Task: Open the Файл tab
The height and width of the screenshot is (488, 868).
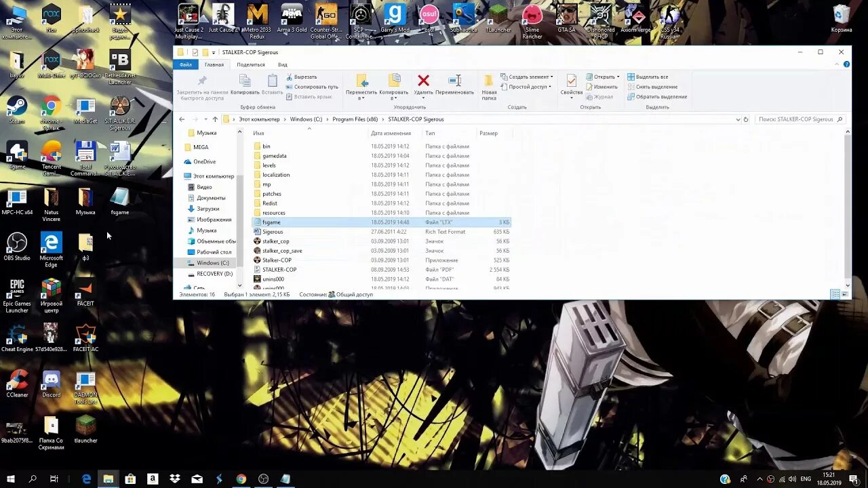Action: pyautogui.click(x=185, y=64)
